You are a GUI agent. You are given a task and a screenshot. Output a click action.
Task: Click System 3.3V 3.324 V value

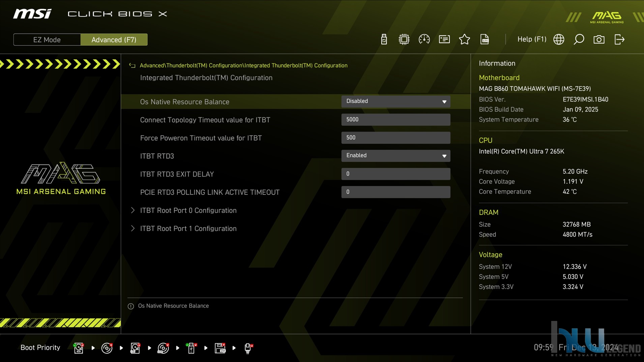pos(573,287)
